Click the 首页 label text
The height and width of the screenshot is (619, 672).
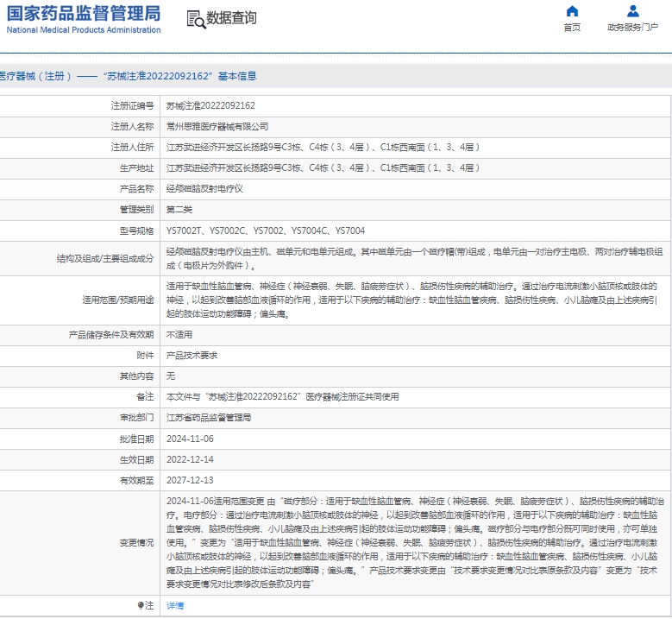point(572,28)
